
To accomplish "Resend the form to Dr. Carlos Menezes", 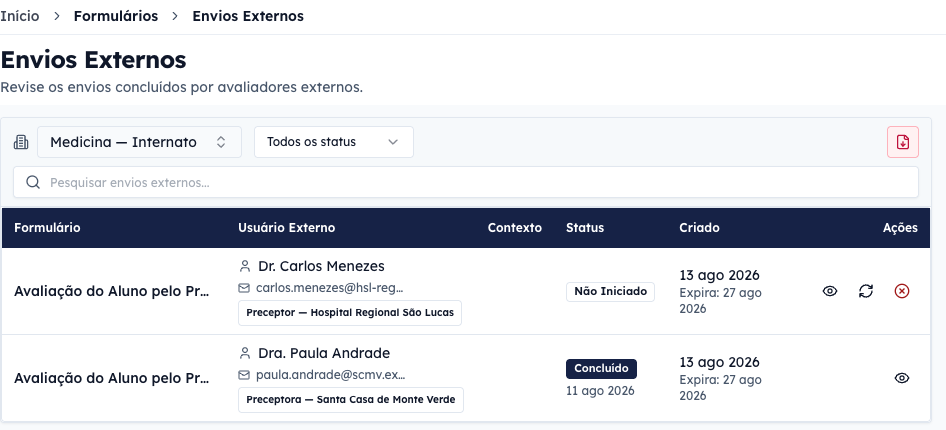I will 866,291.
